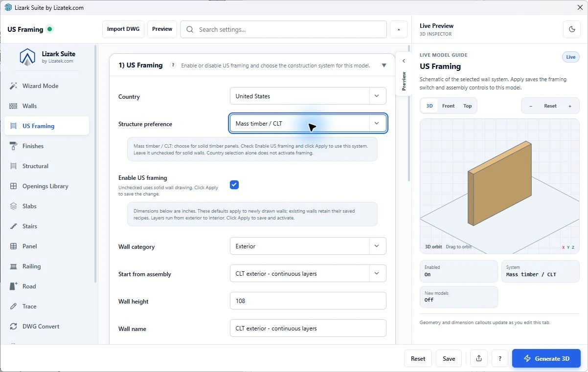Click the help icon beside 1) US Framing
Image resolution: width=588 pixels, height=372 pixels.
click(173, 65)
